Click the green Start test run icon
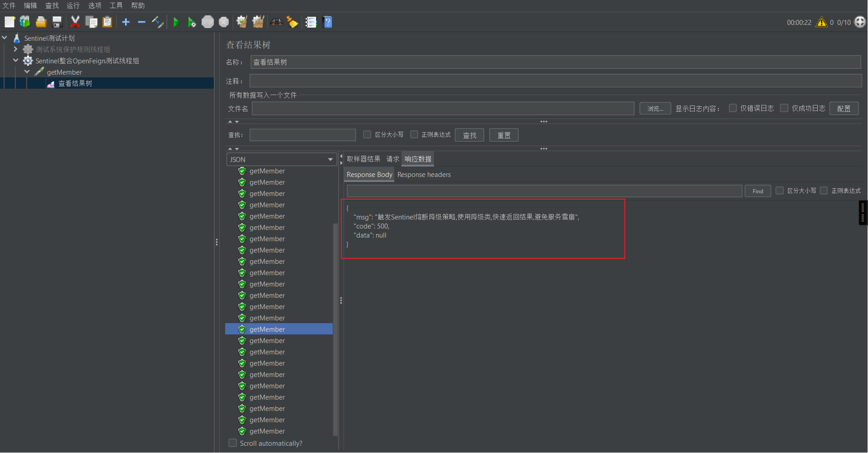Viewport: 868px width, 453px height. [176, 22]
